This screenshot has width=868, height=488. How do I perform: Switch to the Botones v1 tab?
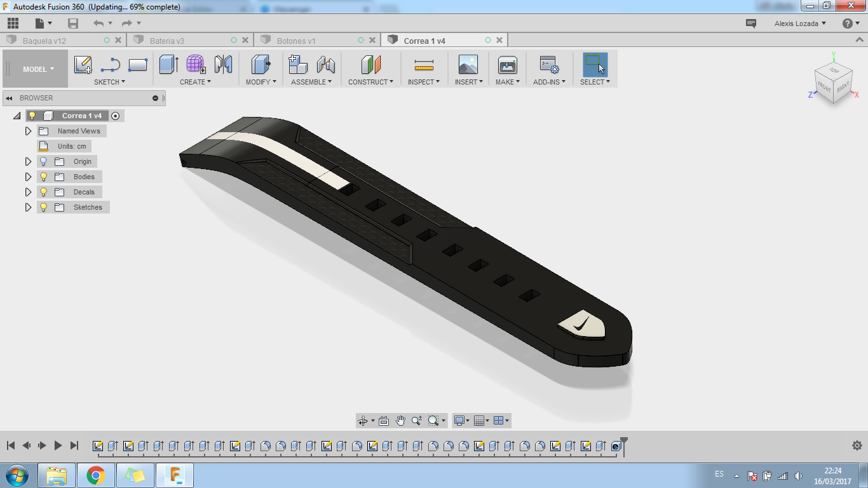tap(318, 41)
